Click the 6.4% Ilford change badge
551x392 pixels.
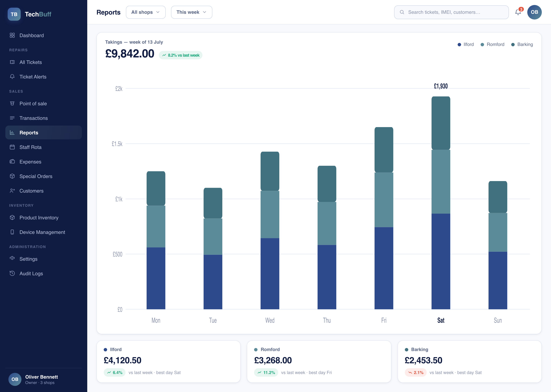(x=115, y=372)
